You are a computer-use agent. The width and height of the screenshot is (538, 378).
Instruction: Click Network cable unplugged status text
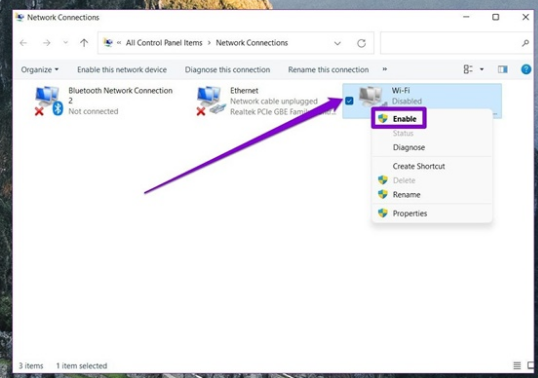(x=274, y=101)
